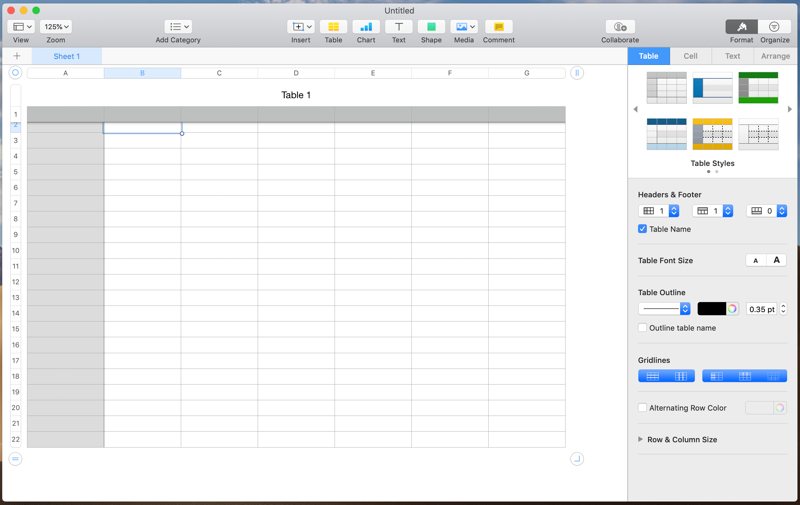Image resolution: width=800 pixels, height=505 pixels.
Task: Click the Table toolbar icon
Action: pos(333,27)
